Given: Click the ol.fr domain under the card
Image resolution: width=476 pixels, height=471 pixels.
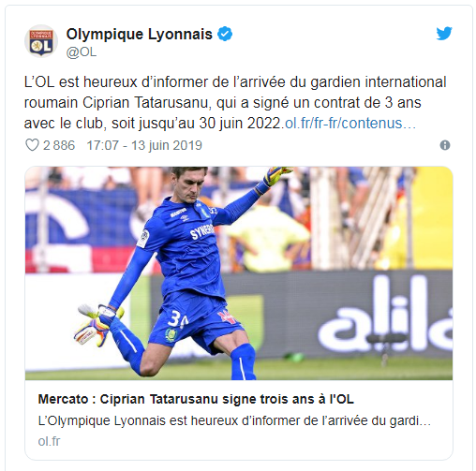Looking at the screenshot, I should tap(49, 441).
